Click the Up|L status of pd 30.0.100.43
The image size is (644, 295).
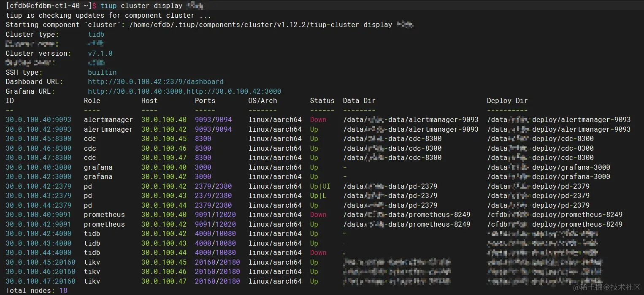coord(318,196)
